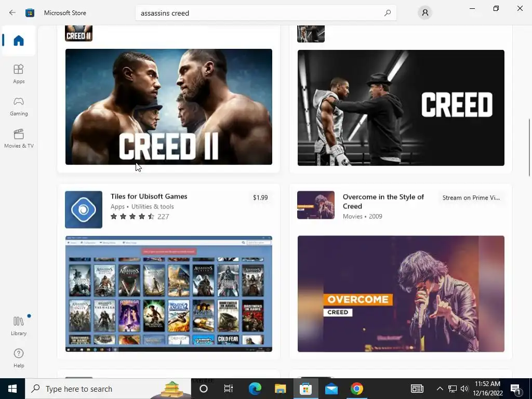
Task: Launch Google Chrome from the taskbar
Action: tap(356, 389)
